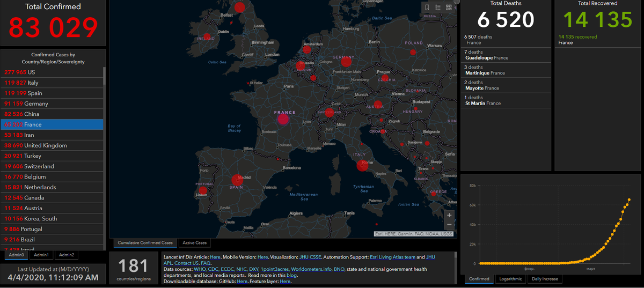Show the map legend list icon
The height and width of the screenshot is (288, 644).
[x=438, y=8]
